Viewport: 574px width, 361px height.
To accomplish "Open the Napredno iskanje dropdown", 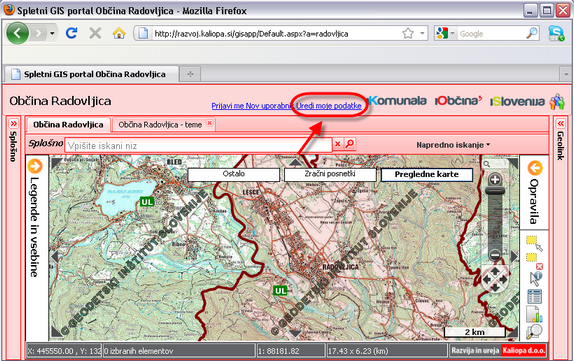I will click(x=453, y=145).
